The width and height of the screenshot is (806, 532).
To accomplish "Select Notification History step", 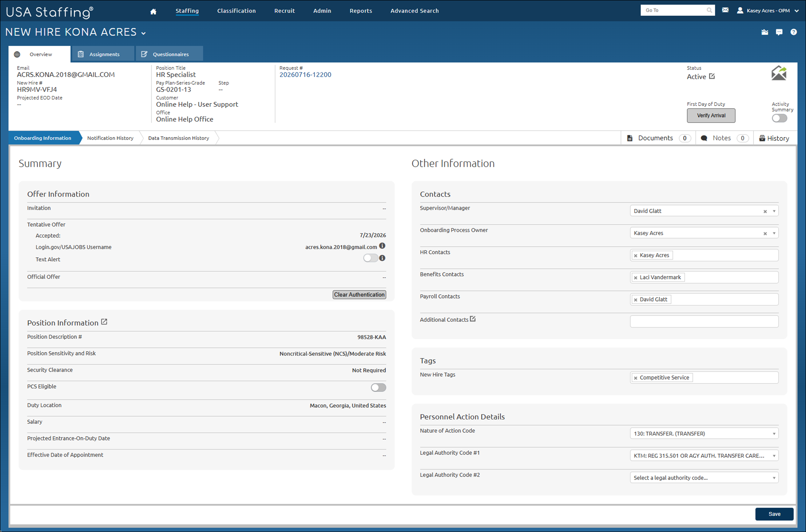I will pyautogui.click(x=110, y=138).
